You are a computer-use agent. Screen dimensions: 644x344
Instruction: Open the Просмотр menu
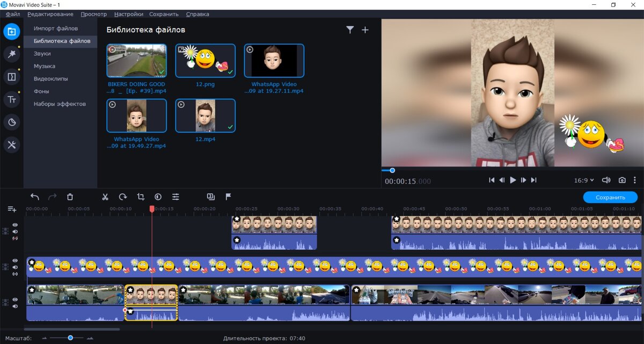[x=93, y=14]
